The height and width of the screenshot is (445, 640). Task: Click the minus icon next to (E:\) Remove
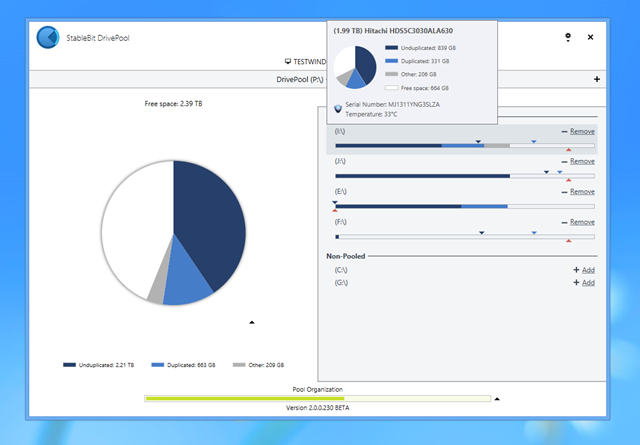(564, 192)
